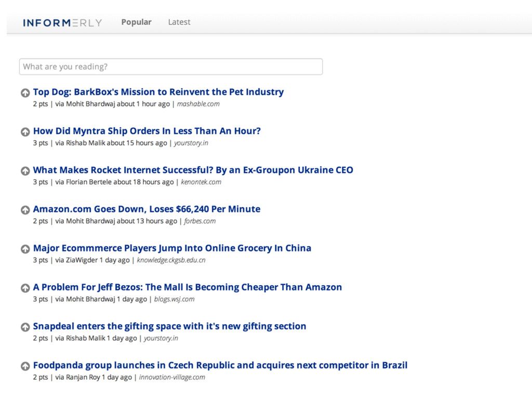
Task: Upvote the Snapdeal gifting section story
Action: click(25, 327)
